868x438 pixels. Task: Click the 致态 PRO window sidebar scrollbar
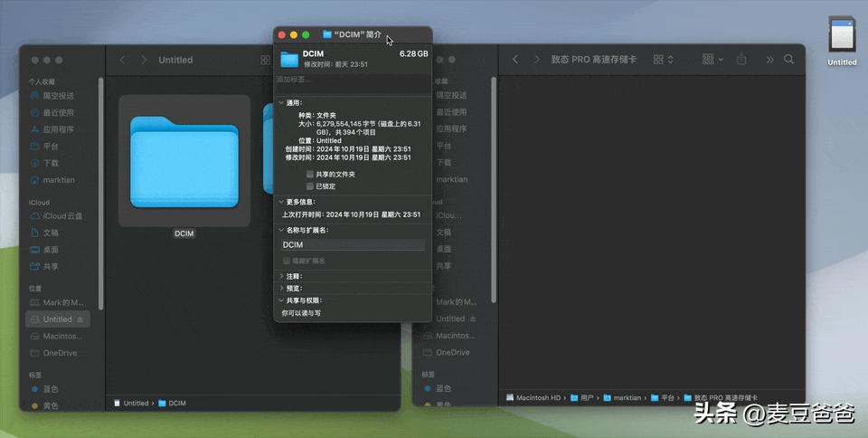494,190
